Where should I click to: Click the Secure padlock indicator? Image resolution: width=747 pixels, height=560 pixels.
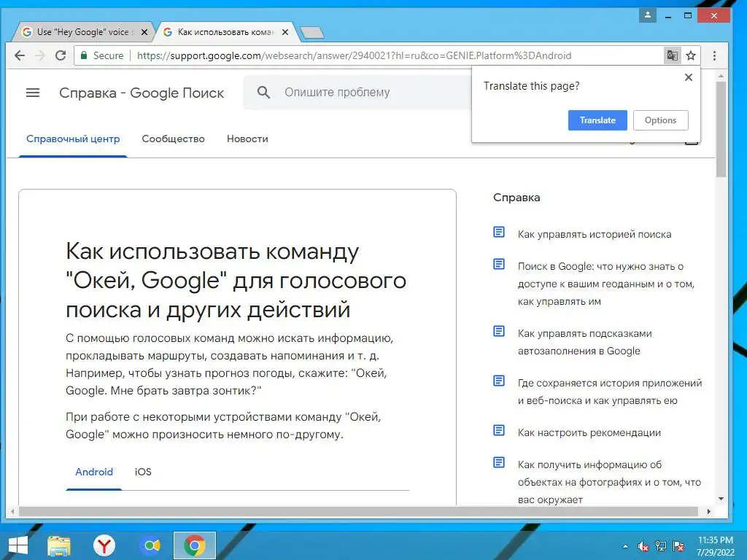coord(84,55)
